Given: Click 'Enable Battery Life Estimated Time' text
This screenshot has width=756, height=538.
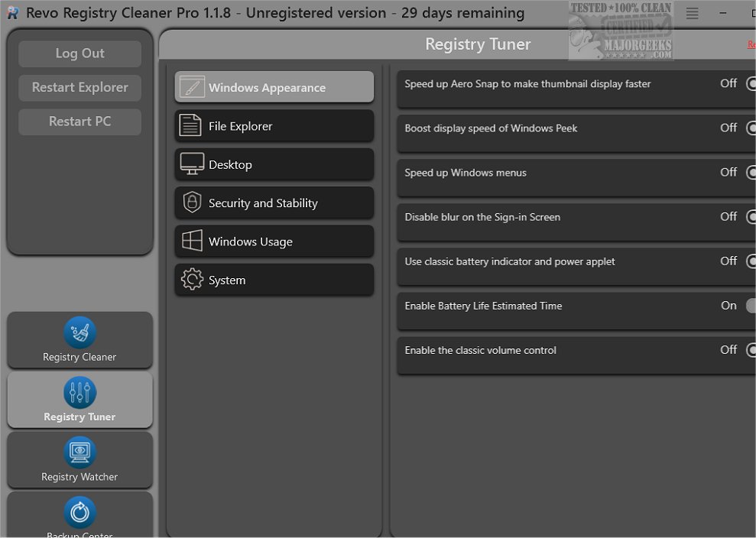Looking at the screenshot, I should 483,306.
